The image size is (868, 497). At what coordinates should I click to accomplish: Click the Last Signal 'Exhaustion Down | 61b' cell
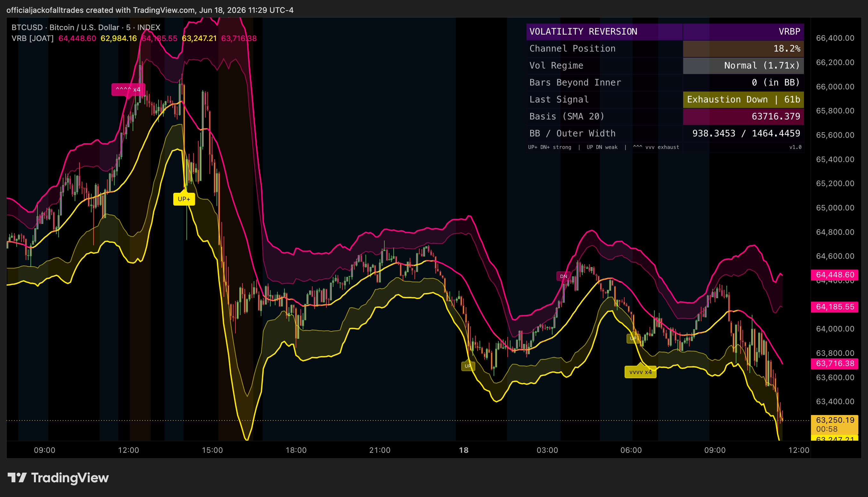[743, 99]
